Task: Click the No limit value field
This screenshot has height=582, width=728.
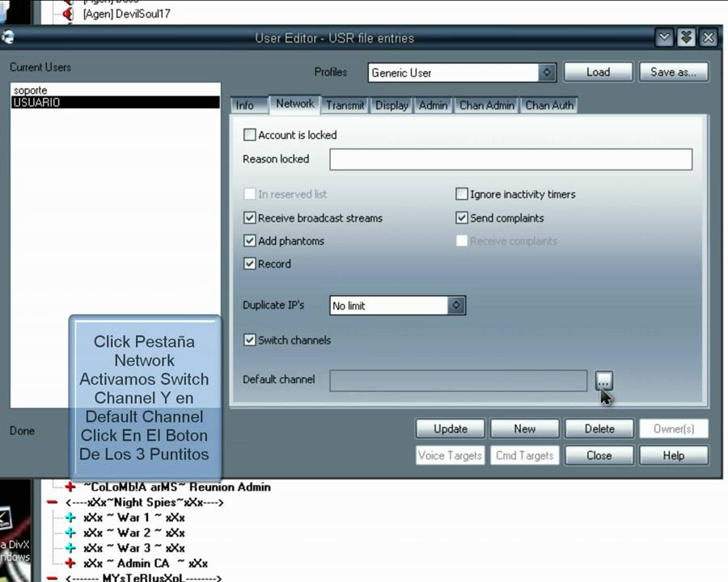Action: pyautogui.click(x=388, y=306)
